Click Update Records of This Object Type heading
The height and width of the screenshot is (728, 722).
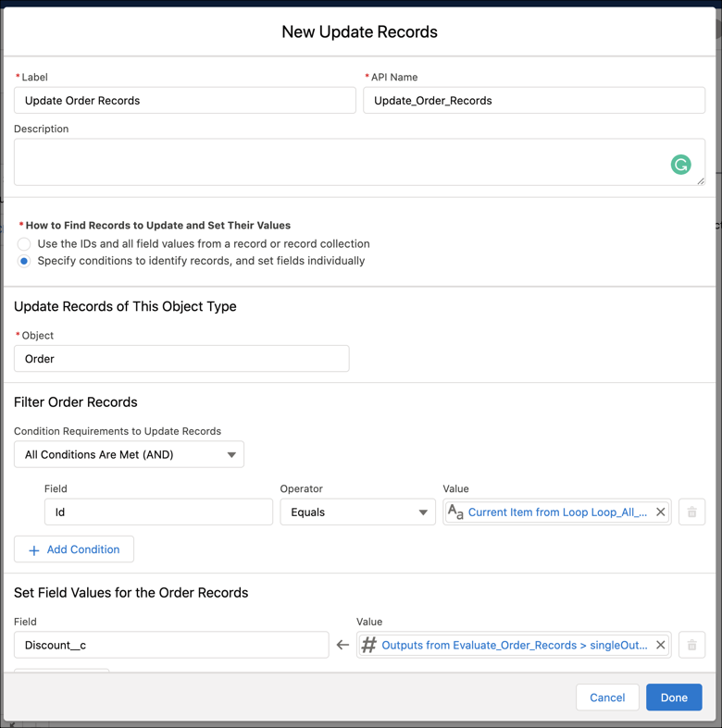(125, 306)
